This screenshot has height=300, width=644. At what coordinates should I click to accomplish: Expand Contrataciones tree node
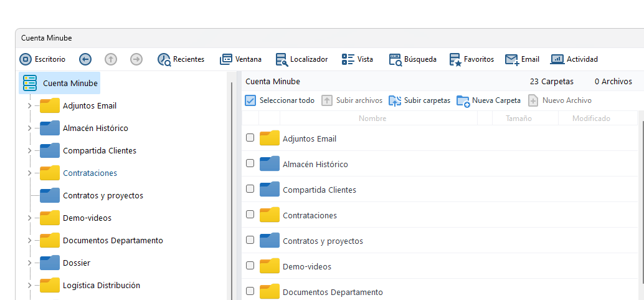point(29,173)
